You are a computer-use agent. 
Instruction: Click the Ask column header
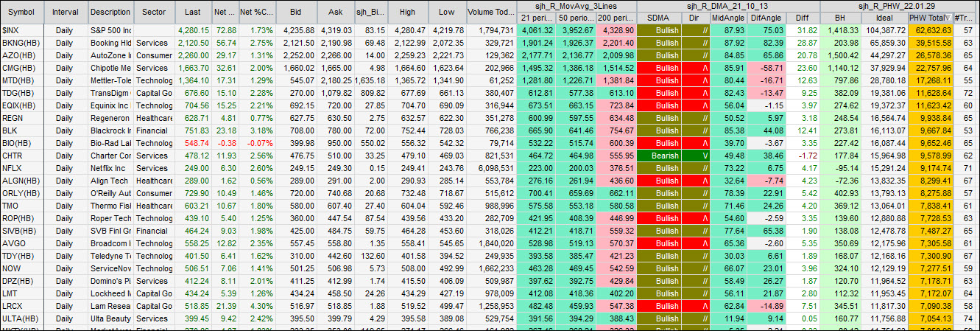(336, 12)
